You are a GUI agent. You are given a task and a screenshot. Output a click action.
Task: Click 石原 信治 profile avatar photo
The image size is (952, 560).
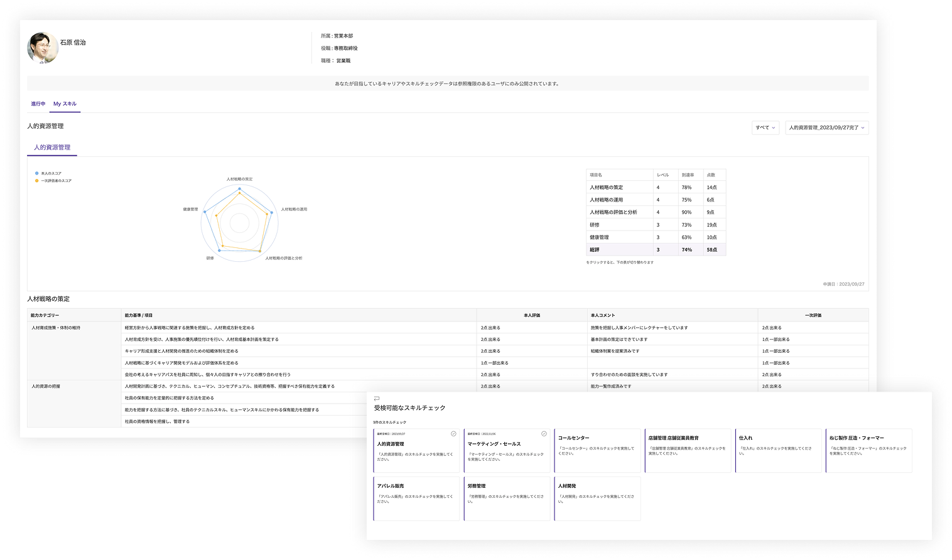coord(43,48)
